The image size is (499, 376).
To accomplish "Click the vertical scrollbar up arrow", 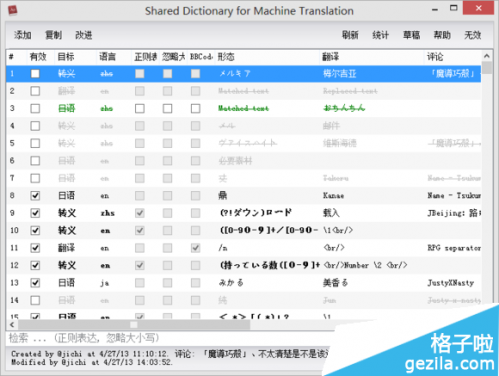I will click(487, 56).
